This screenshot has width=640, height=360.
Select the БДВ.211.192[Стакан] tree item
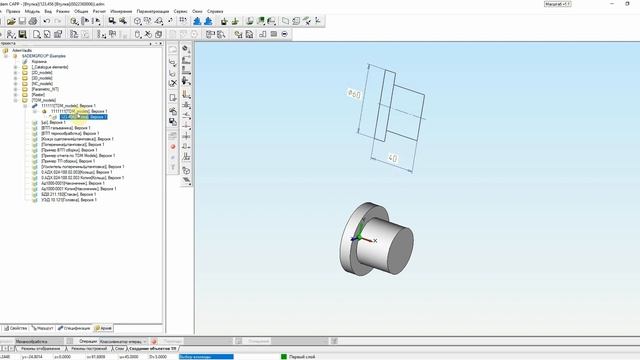coord(69,195)
